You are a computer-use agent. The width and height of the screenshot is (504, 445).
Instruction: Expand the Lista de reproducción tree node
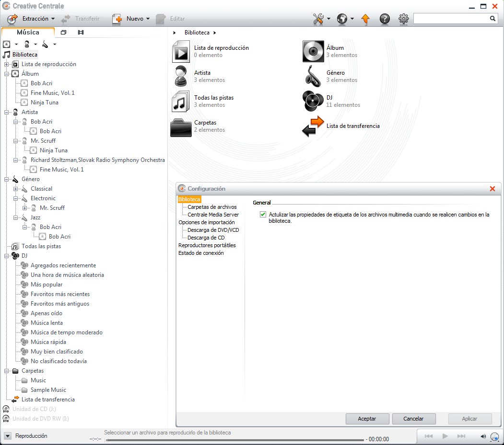coord(6,64)
